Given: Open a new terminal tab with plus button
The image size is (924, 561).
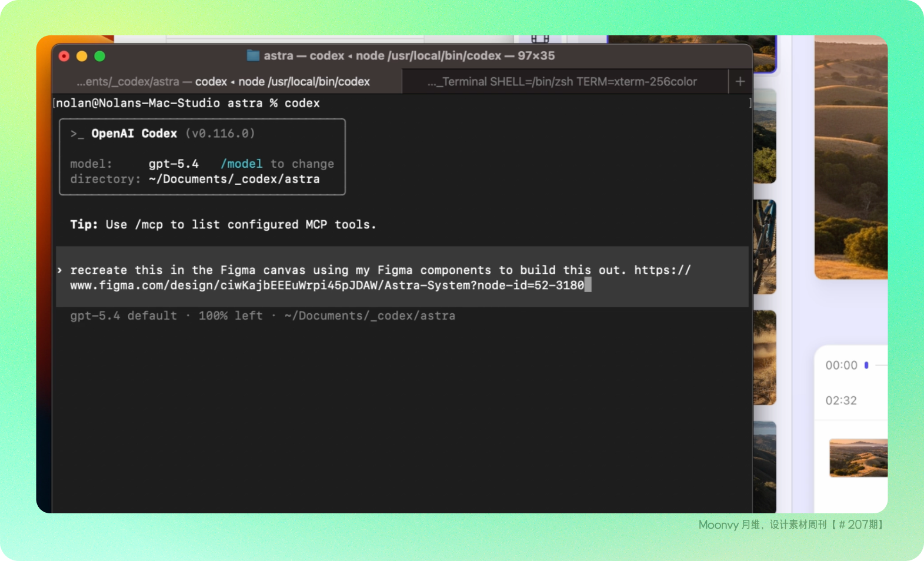Looking at the screenshot, I should click(x=740, y=81).
